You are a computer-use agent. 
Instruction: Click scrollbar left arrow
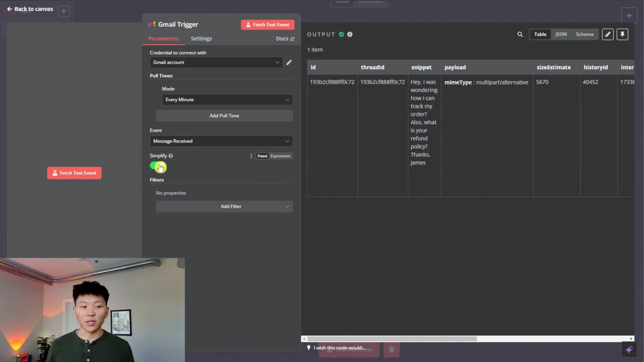pos(304,339)
